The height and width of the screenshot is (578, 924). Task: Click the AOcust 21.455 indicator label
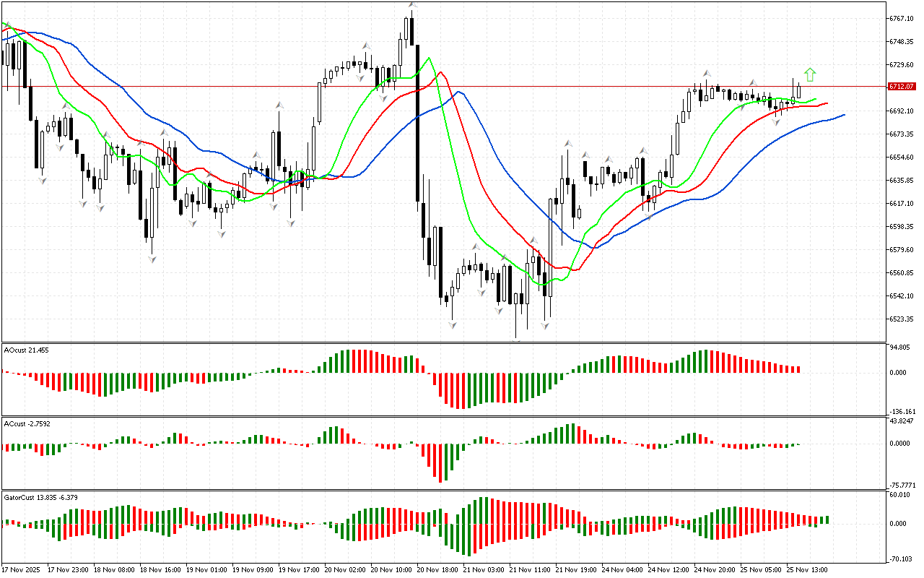pyautogui.click(x=27, y=350)
